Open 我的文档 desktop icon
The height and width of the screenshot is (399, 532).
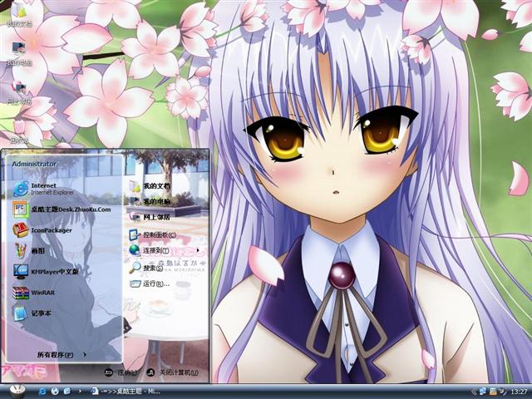coord(19,15)
